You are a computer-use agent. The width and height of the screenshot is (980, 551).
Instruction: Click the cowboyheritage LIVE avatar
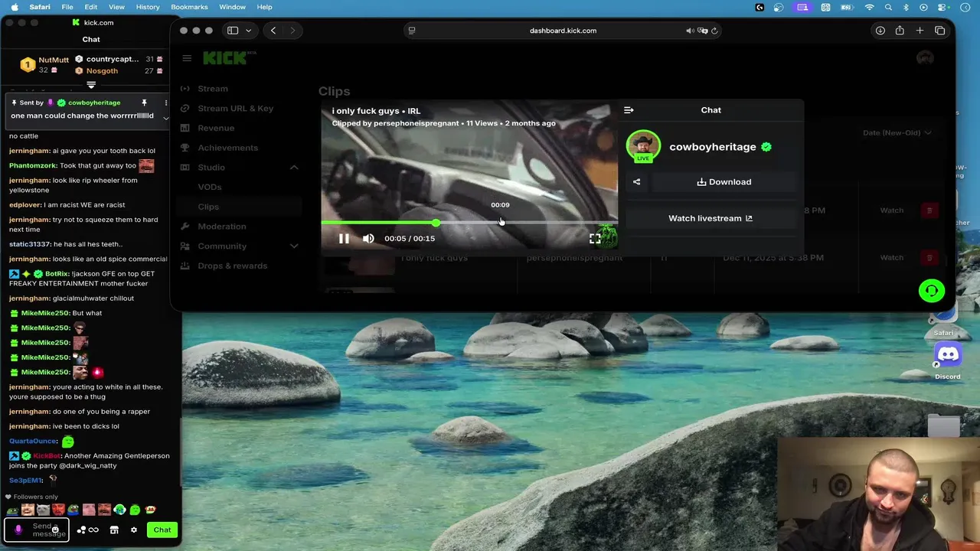coord(643,147)
